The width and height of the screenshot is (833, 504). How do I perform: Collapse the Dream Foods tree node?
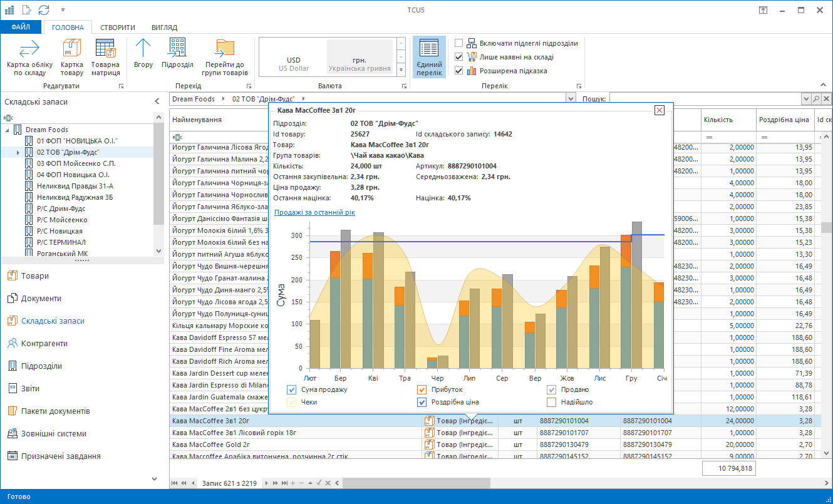pyautogui.click(x=7, y=130)
